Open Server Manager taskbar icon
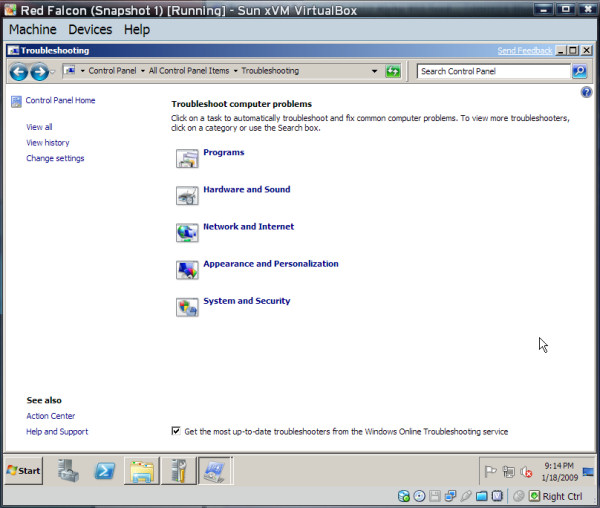600x508 pixels. (x=68, y=471)
